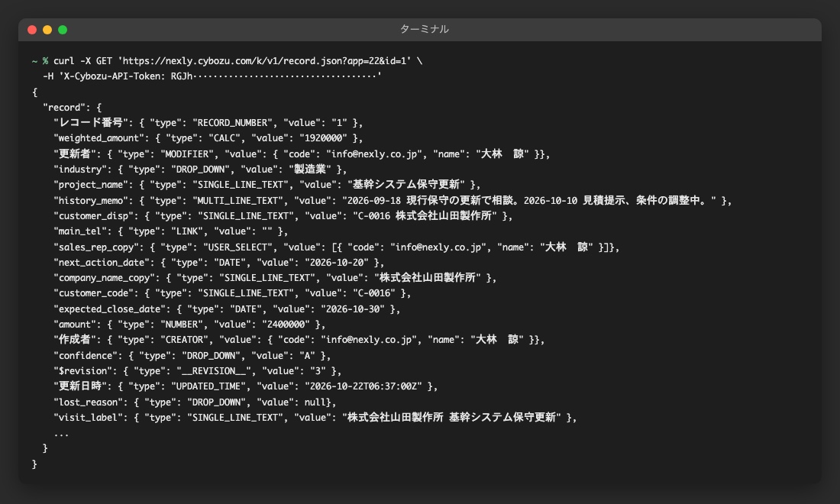The height and width of the screenshot is (504, 840).
Task: Click the expected_close_date value "2026-10-30"
Action: [353, 309]
